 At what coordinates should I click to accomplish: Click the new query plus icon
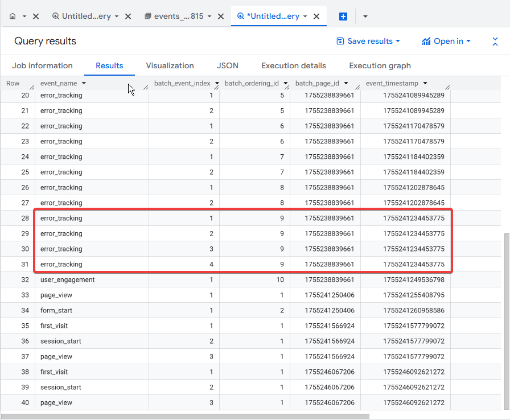pyautogui.click(x=343, y=17)
